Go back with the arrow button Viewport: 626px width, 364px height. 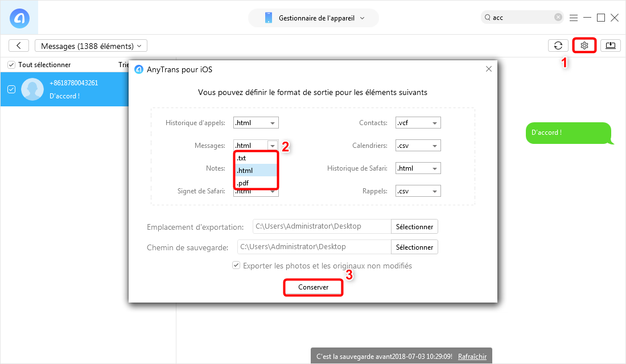click(19, 45)
